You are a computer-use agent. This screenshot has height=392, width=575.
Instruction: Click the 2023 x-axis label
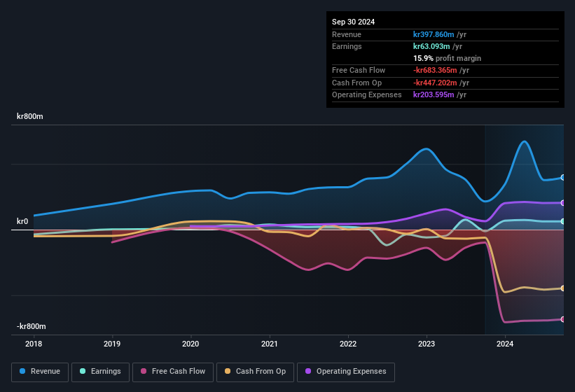point(427,344)
